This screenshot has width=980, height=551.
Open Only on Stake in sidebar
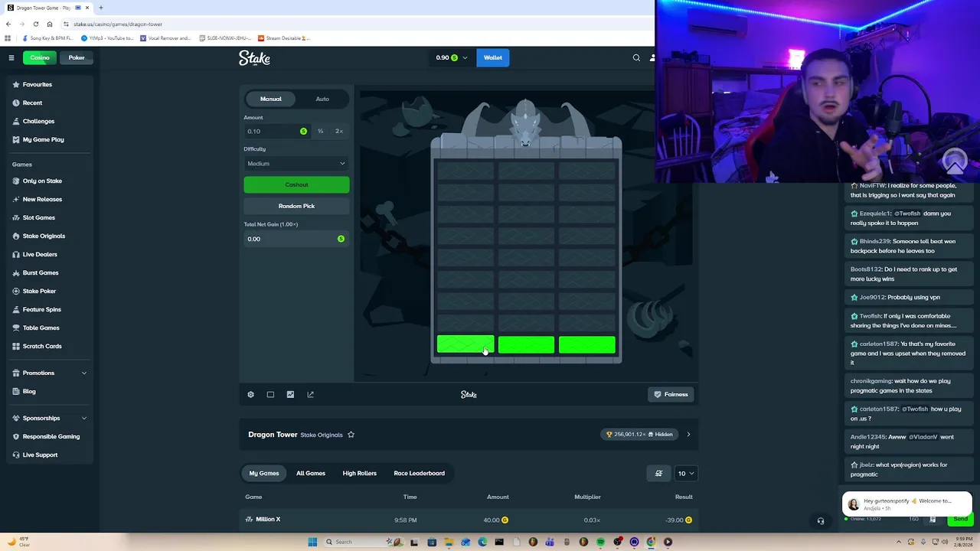tap(42, 181)
